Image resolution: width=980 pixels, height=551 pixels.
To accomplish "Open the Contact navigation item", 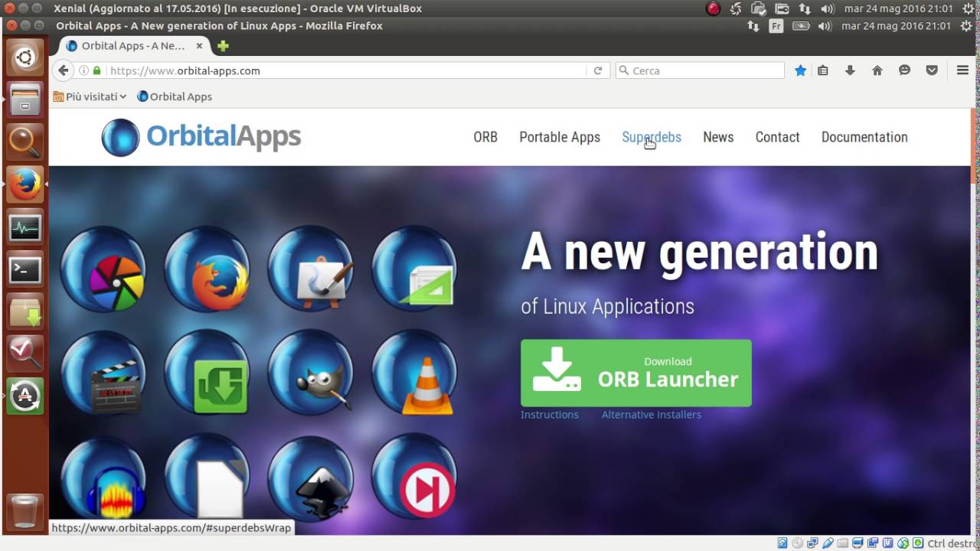I will point(777,137).
